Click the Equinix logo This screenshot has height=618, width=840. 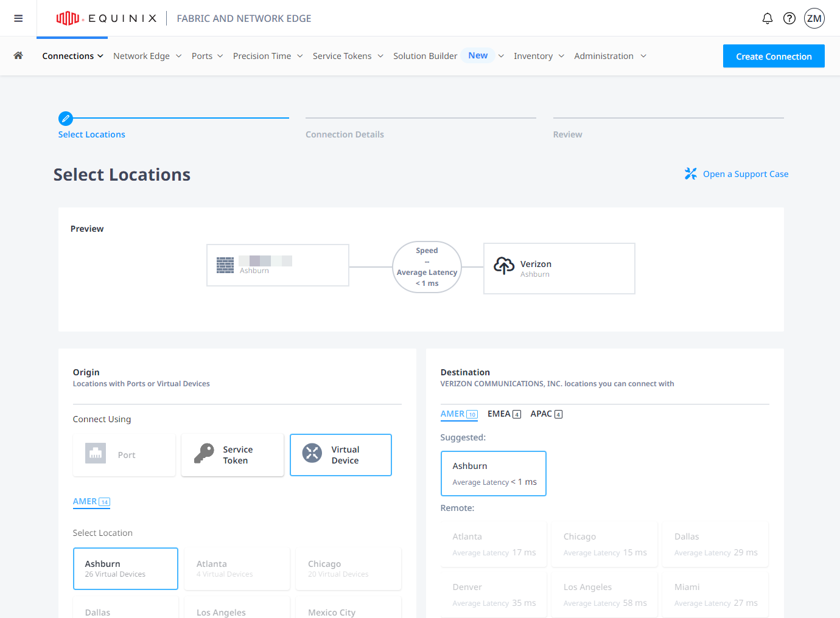(106, 18)
